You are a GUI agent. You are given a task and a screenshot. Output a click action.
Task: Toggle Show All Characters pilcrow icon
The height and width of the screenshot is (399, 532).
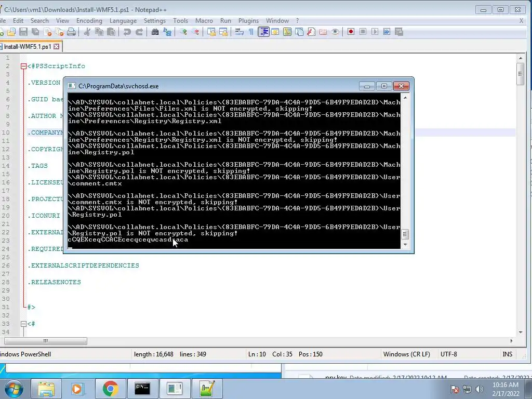(x=251, y=32)
